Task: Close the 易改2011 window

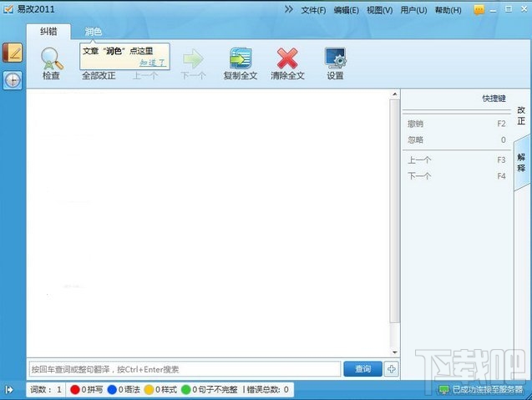Action: (x=524, y=9)
